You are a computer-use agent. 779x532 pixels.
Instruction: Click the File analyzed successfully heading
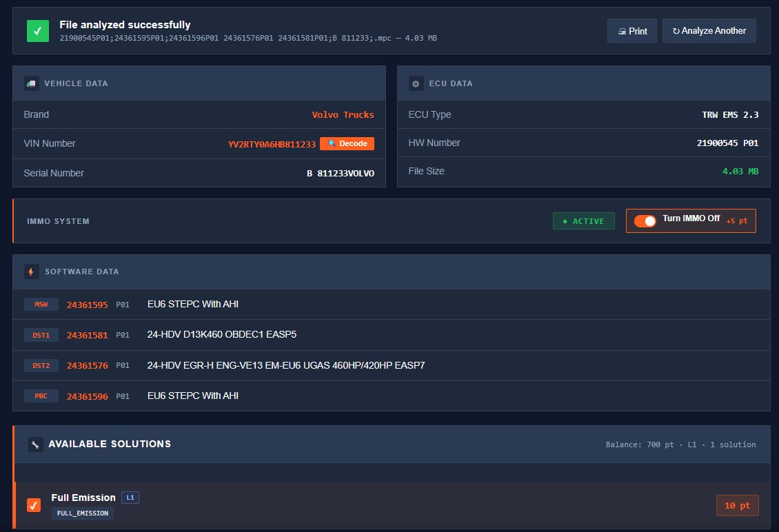click(x=125, y=24)
